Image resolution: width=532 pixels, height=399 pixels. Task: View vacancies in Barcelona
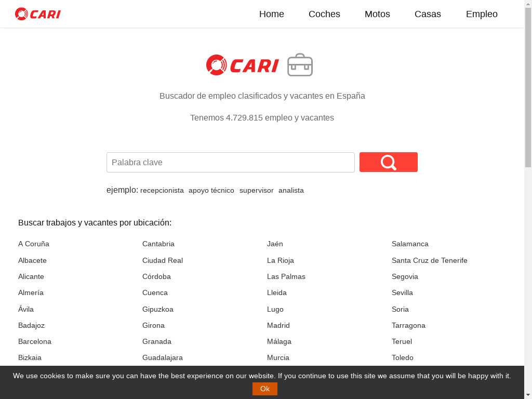coord(35,341)
